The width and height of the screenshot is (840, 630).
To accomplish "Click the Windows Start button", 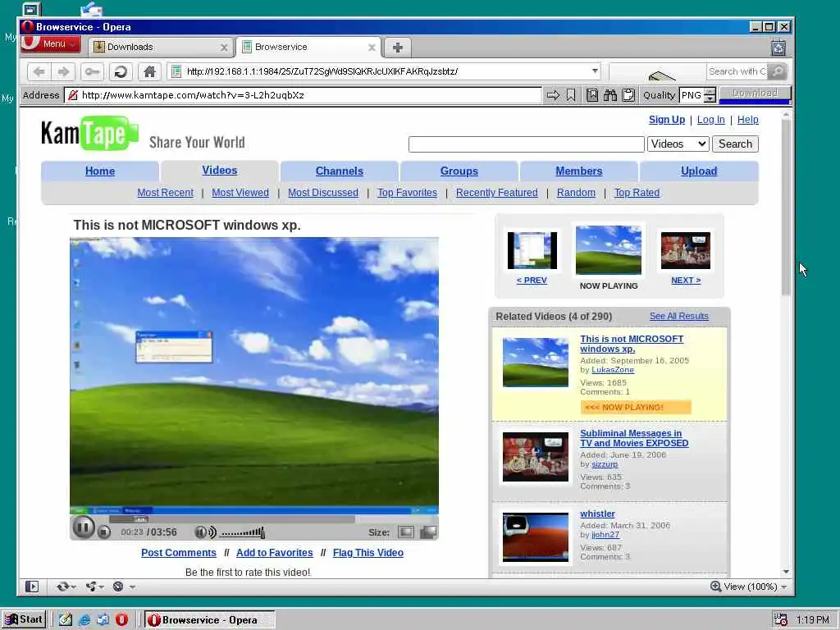I will pos(24,620).
